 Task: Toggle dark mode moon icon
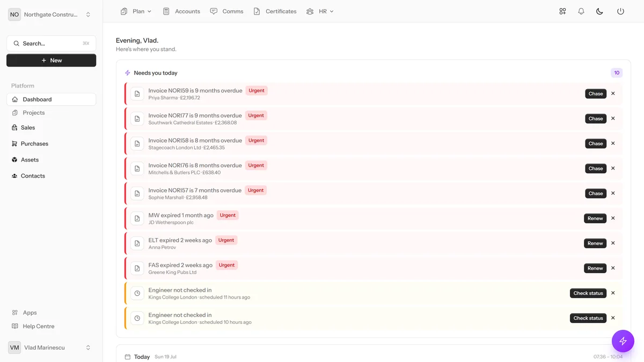600,11
